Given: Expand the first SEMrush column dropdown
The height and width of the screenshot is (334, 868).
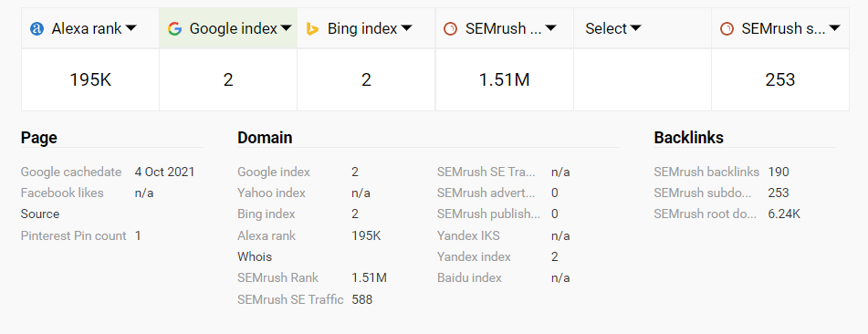Looking at the screenshot, I should [550, 28].
